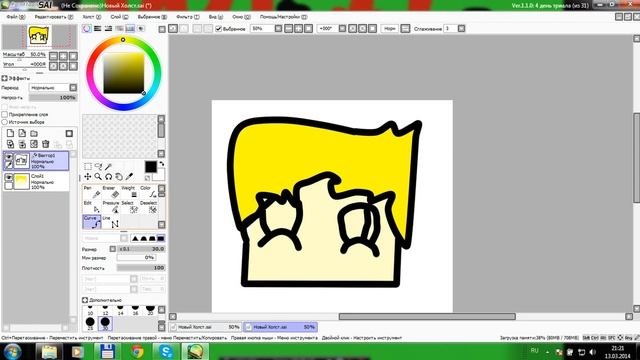Select the hand pan tool
This screenshot has width=640, height=360.
pyautogui.click(x=119, y=177)
